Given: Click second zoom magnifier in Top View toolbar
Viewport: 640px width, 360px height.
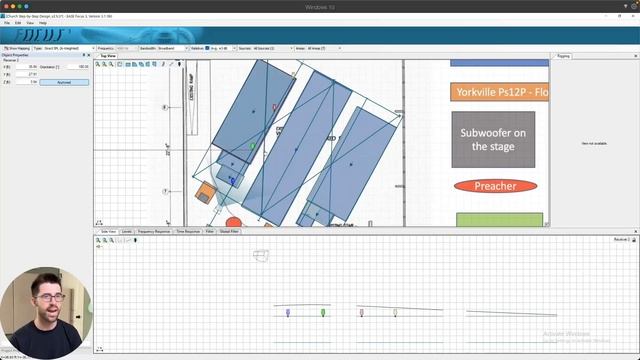Looking at the screenshot, I should [x=104, y=64].
